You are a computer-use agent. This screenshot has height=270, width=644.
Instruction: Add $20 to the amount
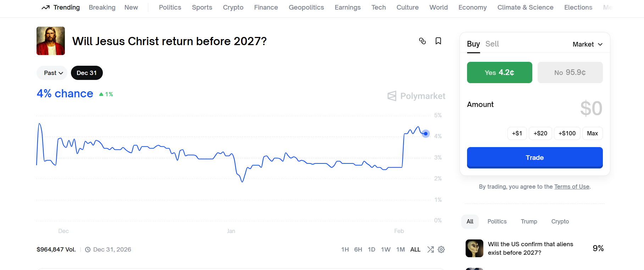tap(540, 133)
